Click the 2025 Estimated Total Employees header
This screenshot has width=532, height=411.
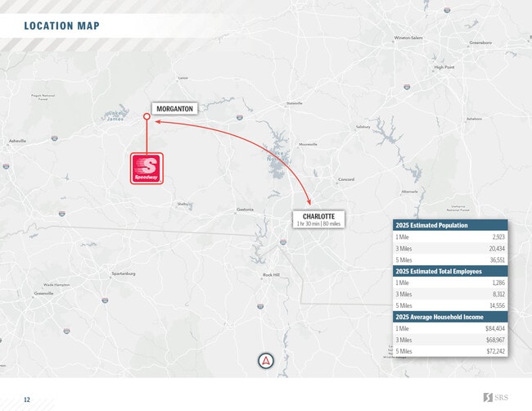click(x=437, y=271)
